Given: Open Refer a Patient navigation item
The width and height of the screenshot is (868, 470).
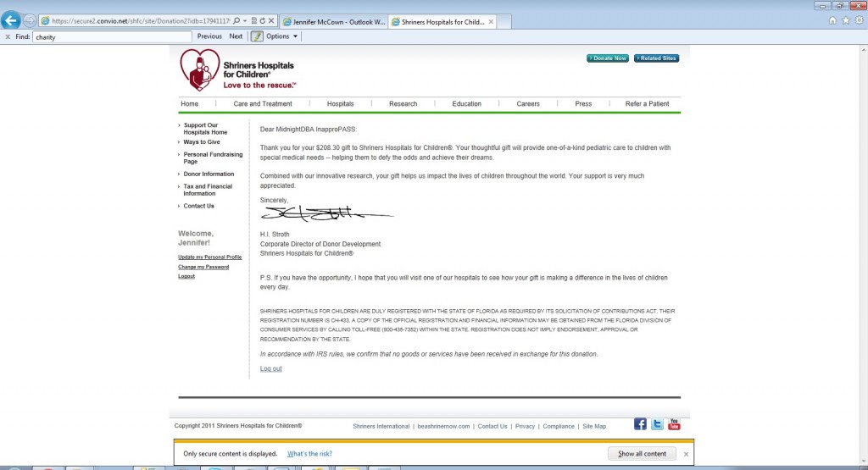Looking at the screenshot, I should 647,104.
